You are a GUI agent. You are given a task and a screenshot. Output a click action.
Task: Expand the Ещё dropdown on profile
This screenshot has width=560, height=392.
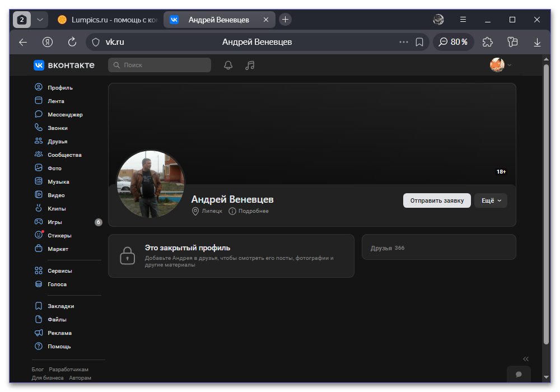coord(491,200)
